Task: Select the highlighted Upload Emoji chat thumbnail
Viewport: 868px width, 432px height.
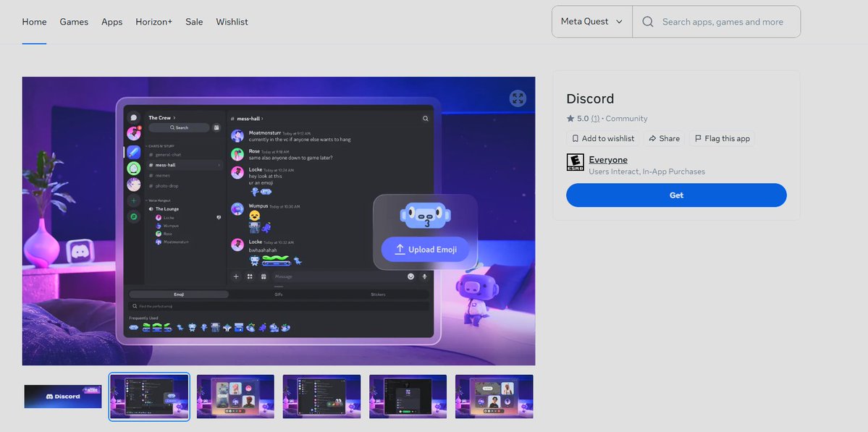Action: [149, 397]
